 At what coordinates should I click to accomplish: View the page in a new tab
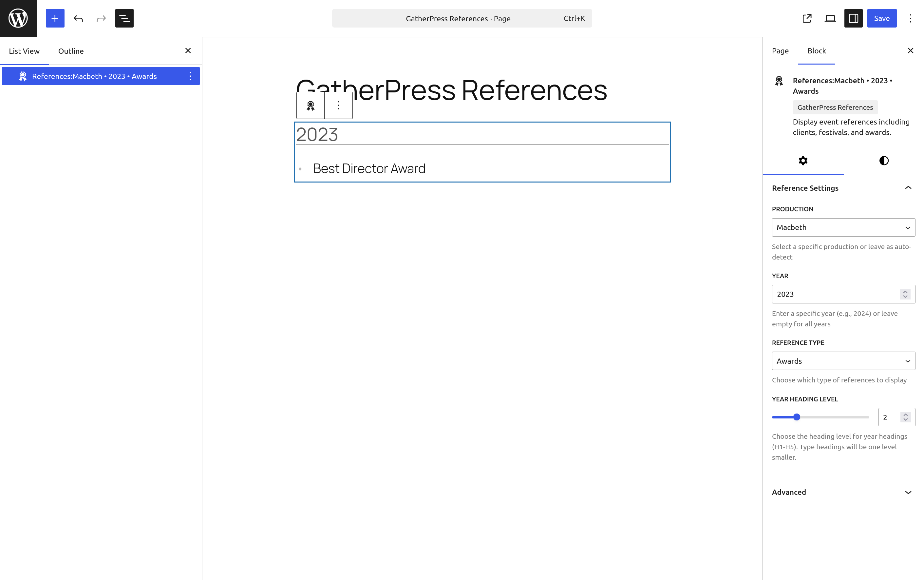point(807,18)
